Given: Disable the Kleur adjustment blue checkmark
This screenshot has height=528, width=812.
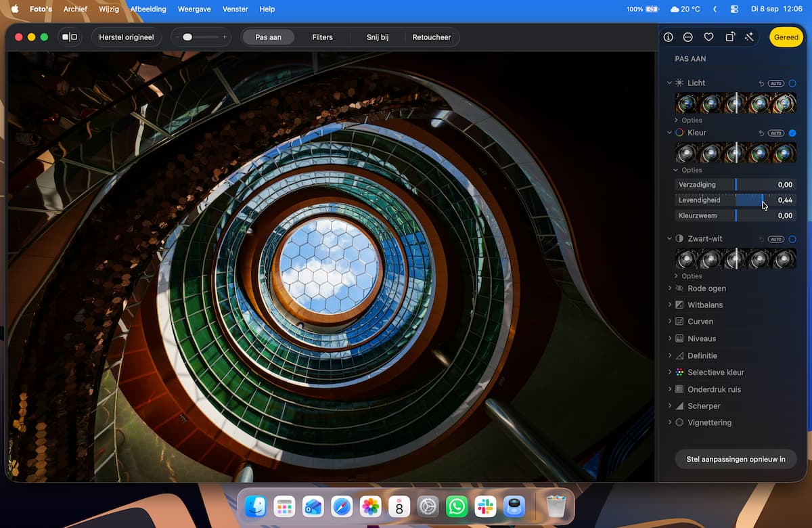Looking at the screenshot, I should pyautogui.click(x=792, y=133).
